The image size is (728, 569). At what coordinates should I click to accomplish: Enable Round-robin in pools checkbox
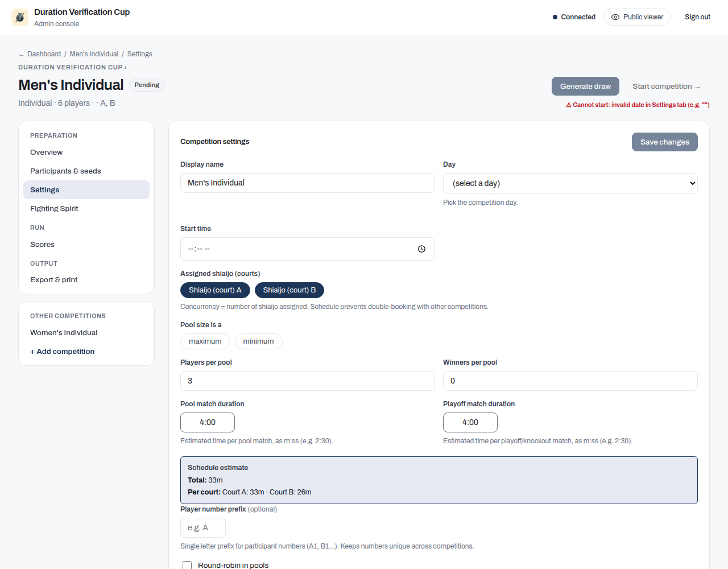[x=187, y=565]
